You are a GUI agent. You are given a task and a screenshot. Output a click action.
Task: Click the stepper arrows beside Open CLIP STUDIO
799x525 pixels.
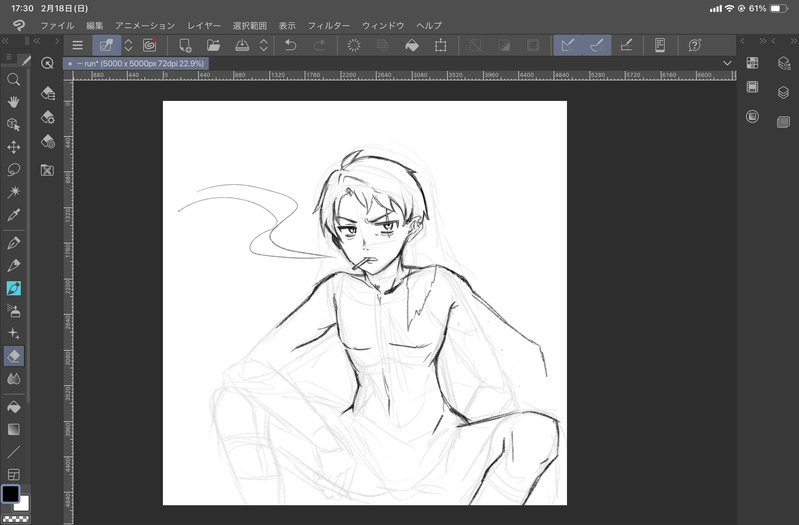(x=128, y=45)
